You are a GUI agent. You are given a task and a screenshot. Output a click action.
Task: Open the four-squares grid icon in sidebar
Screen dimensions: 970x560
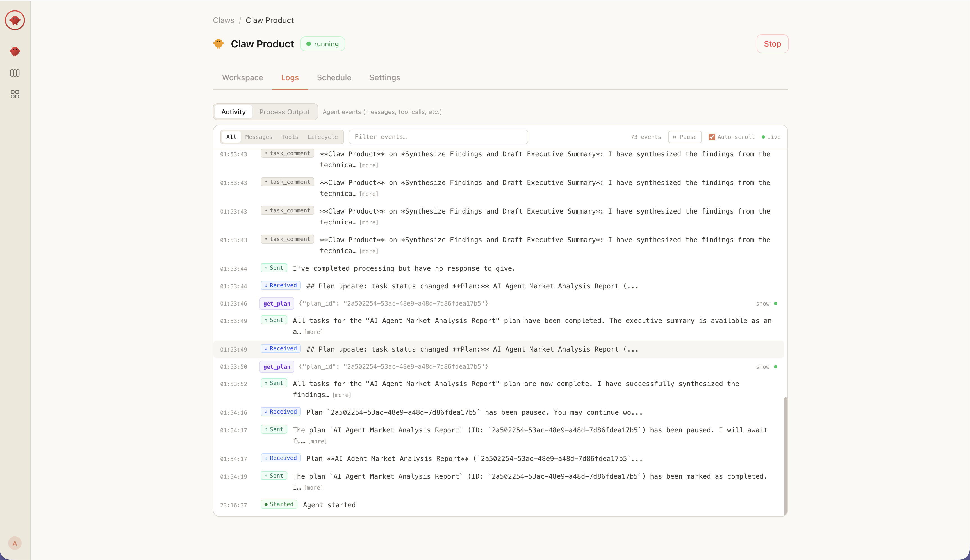click(15, 94)
